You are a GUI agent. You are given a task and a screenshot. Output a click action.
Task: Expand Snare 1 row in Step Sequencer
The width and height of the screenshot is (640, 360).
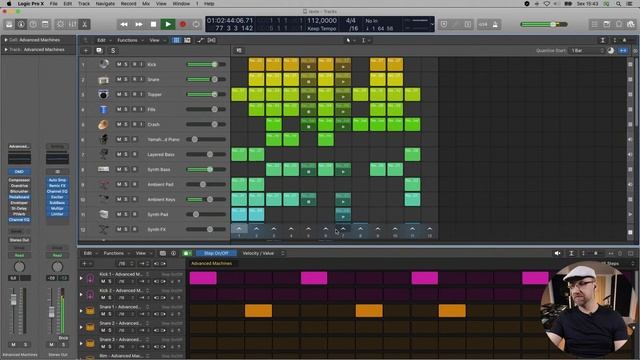81,311
